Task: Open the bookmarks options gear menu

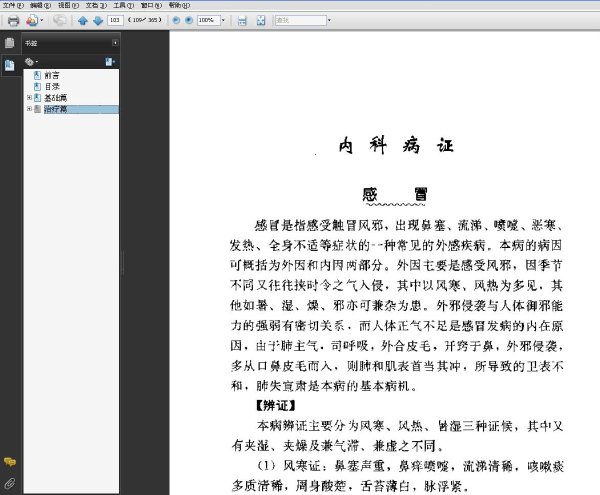Action: click(31, 62)
